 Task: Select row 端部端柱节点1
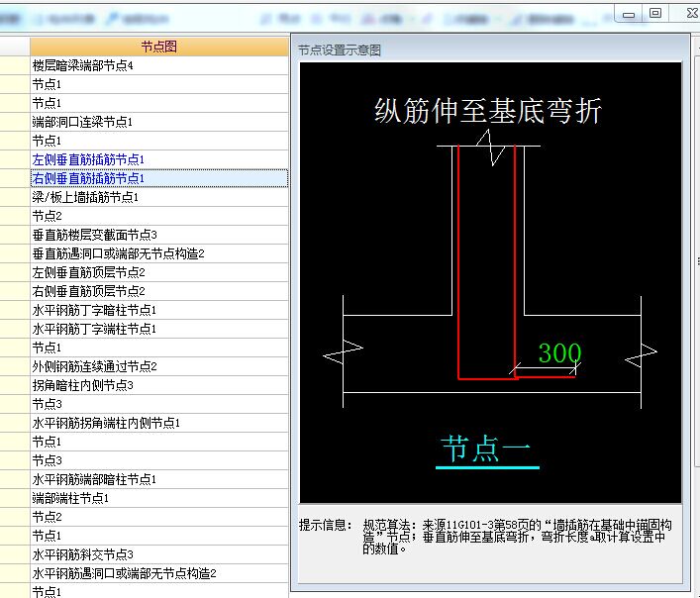[159, 498]
